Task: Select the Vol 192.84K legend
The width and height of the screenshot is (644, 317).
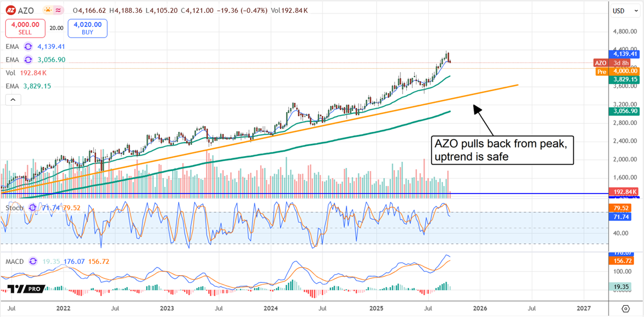Action: [x=26, y=73]
